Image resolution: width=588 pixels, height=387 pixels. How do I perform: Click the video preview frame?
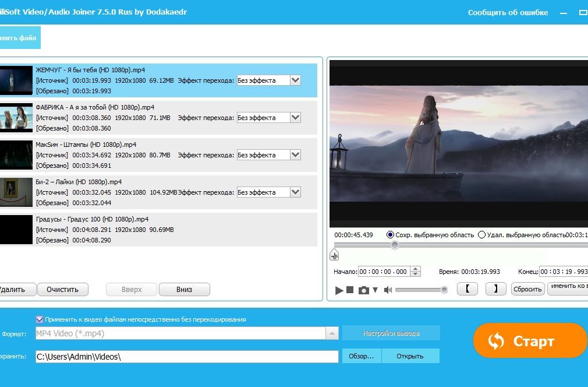click(459, 143)
